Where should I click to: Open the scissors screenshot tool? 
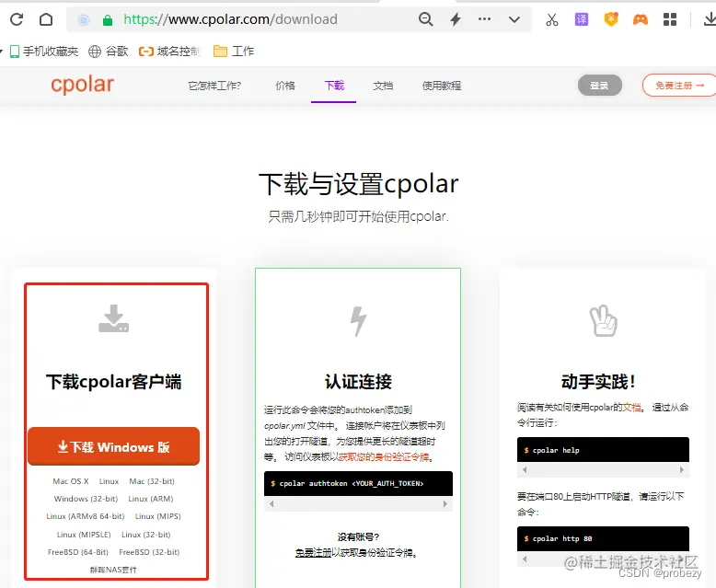click(x=551, y=19)
